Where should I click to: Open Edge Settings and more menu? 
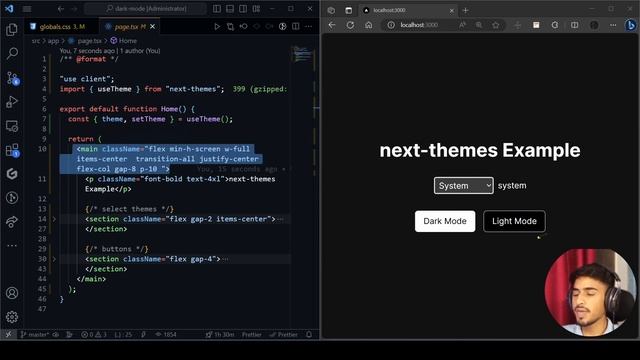(613, 25)
